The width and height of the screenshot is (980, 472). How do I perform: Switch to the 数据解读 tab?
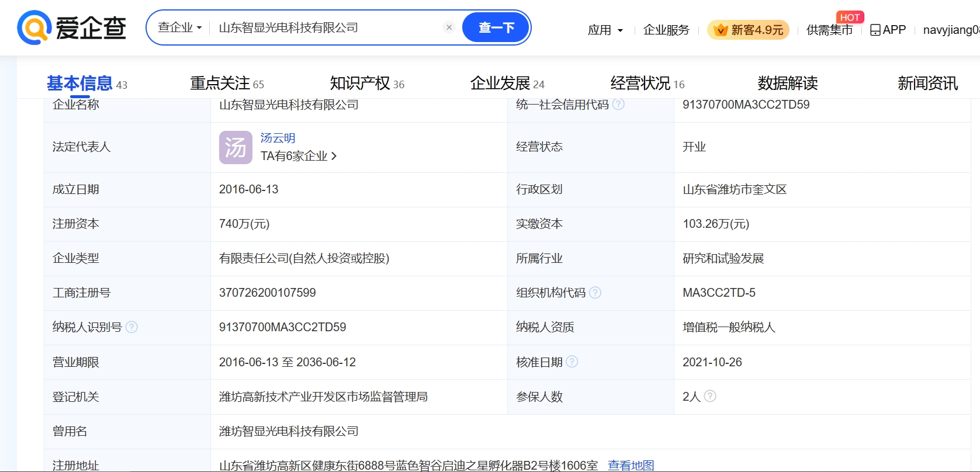pos(788,84)
